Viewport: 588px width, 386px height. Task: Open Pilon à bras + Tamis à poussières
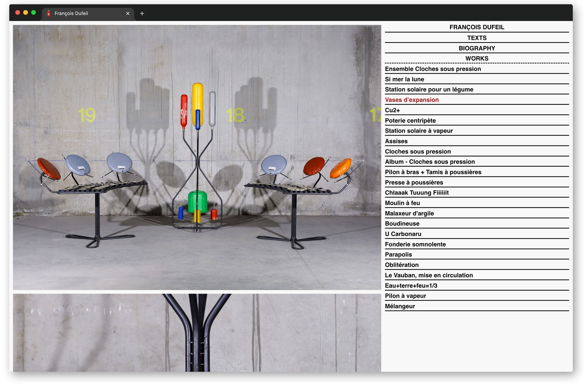pos(433,172)
